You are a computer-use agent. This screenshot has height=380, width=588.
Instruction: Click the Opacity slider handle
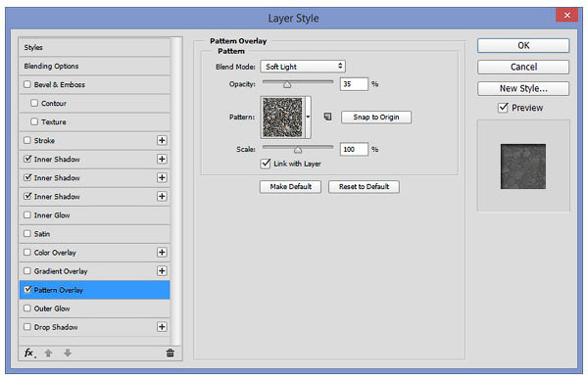coord(287,84)
